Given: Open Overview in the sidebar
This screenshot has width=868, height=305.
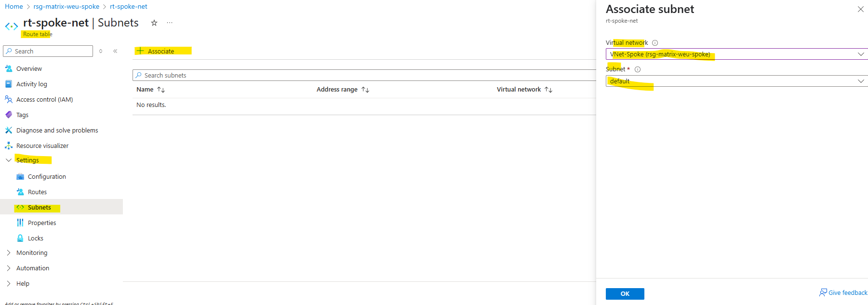Looking at the screenshot, I should coord(29,68).
